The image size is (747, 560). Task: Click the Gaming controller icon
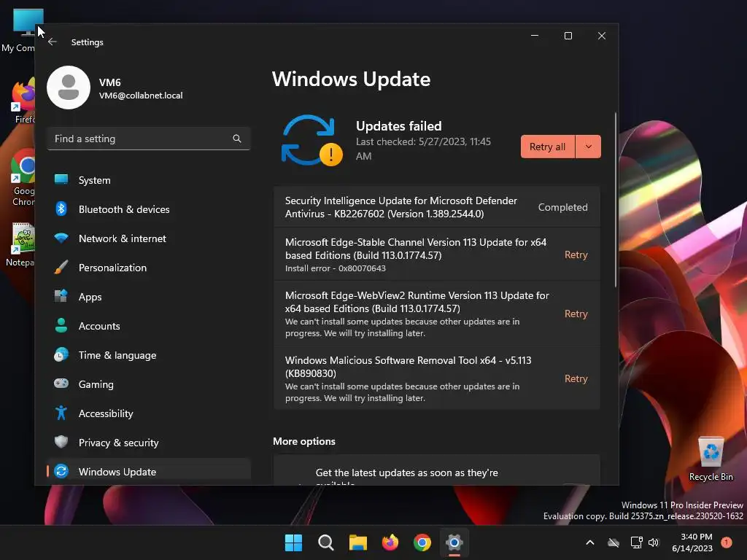click(61, 384)
